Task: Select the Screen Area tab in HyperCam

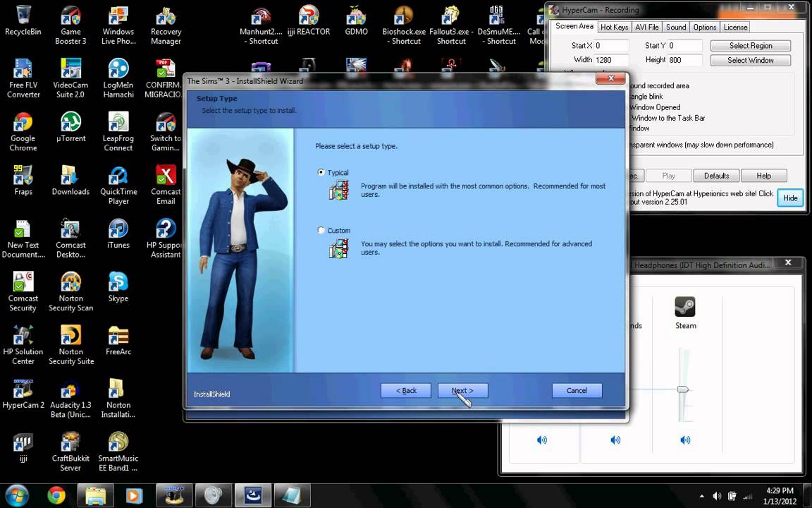Action: pyautogui.click(x=574, y=26)
